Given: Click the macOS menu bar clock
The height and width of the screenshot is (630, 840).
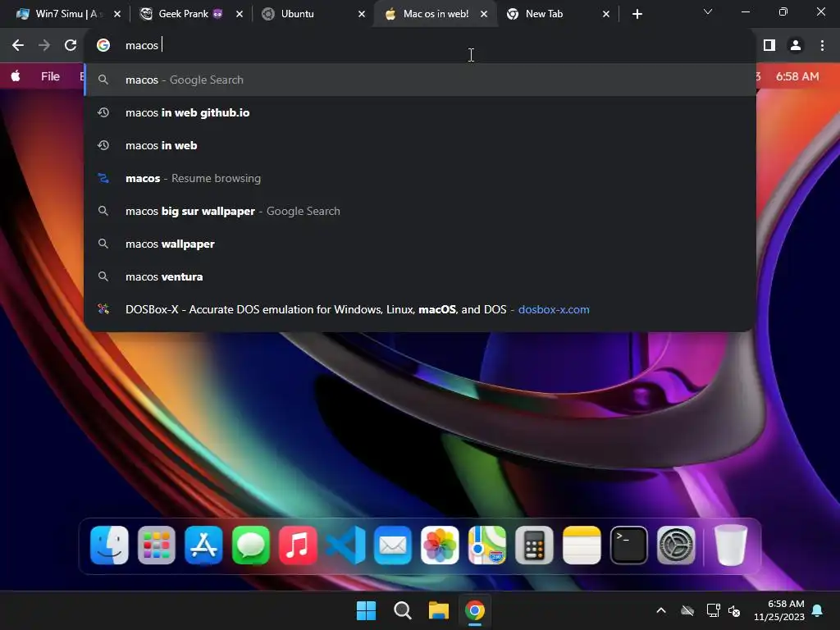Looking at the screenshot, I should coord(797,76).
